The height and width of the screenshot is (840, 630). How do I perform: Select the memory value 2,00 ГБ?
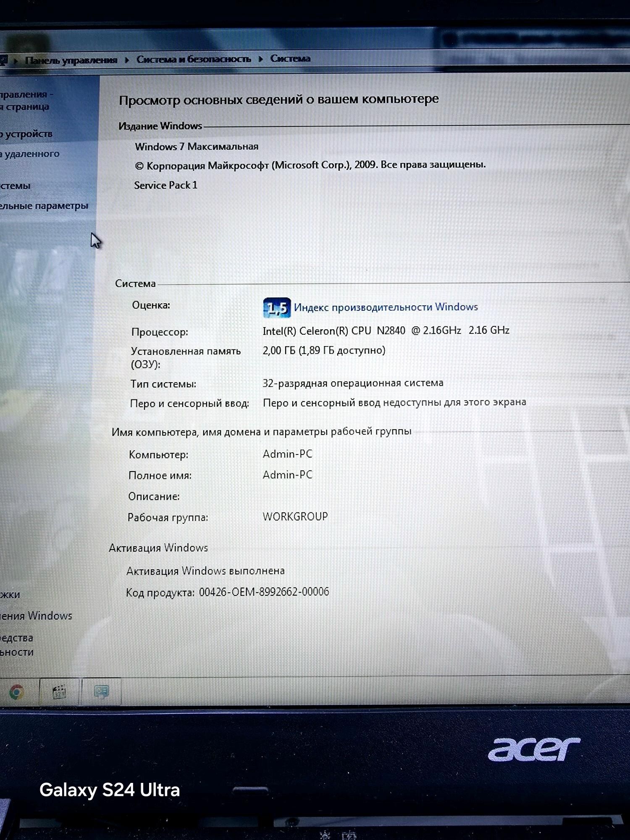279,350
